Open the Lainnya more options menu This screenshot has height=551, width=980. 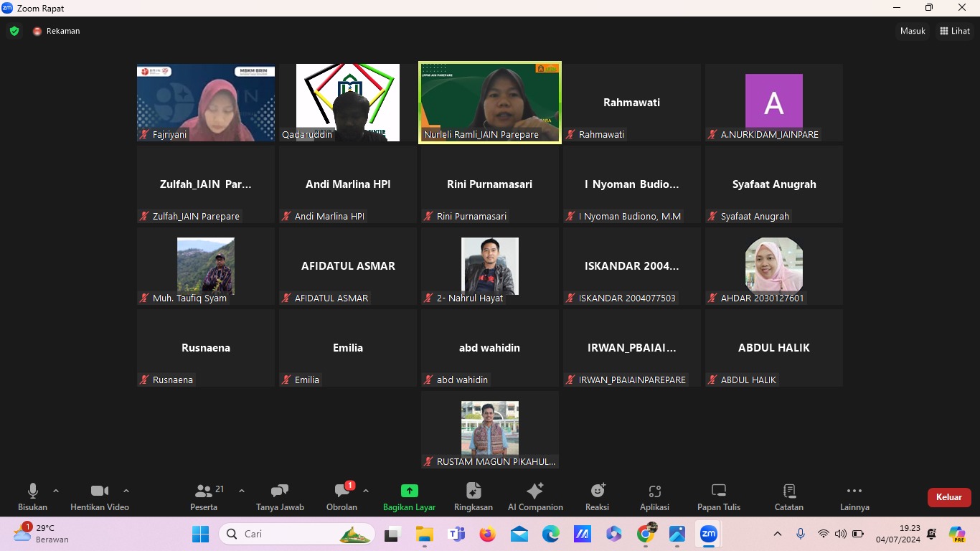coord(854,497)
